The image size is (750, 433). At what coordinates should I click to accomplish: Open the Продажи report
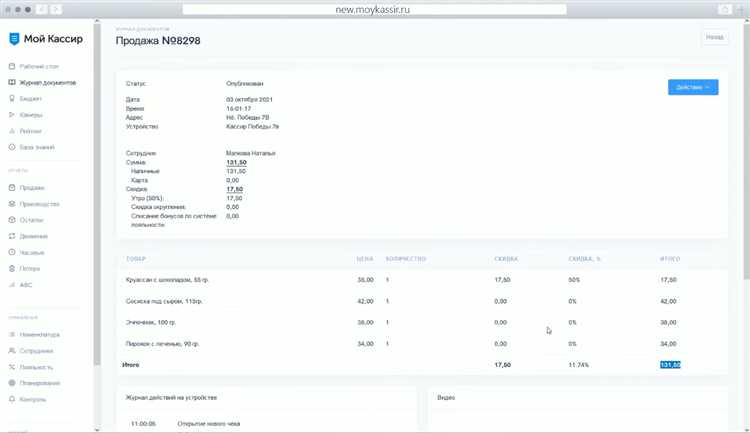tap(33, 187)
